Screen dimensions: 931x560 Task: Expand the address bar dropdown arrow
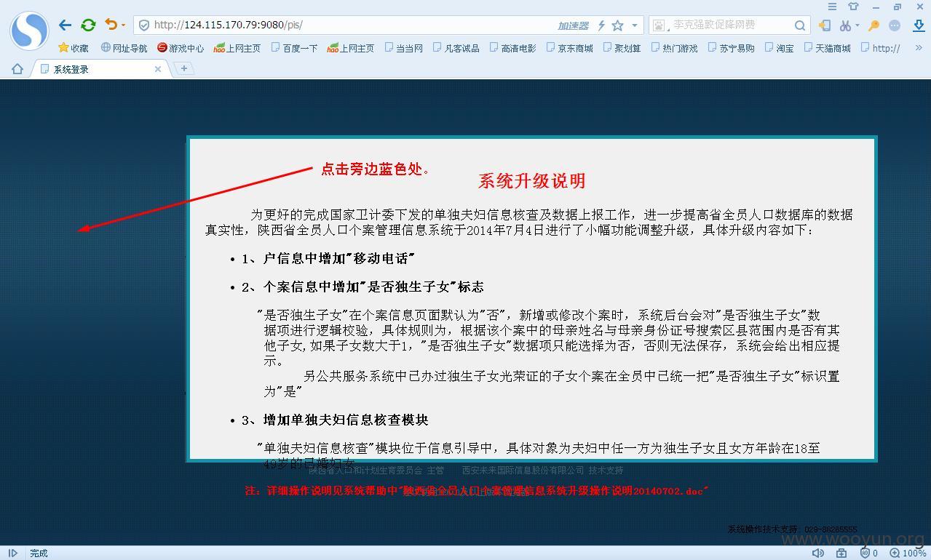point(635,25)
